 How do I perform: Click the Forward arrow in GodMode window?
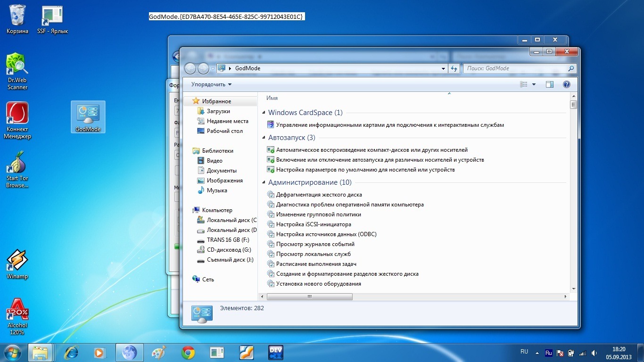pyautogui.click(x=203, y=68)
